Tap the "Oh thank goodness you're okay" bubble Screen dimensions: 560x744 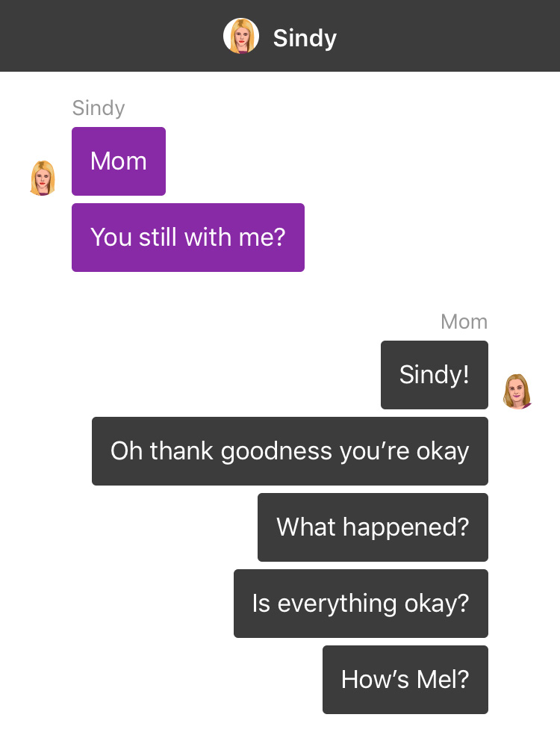point(290,451)
